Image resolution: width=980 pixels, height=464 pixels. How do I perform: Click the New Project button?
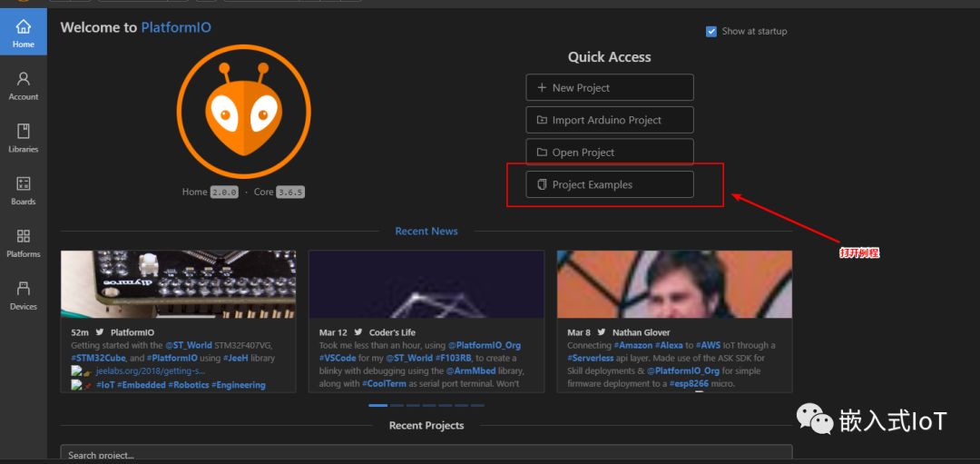610,87
